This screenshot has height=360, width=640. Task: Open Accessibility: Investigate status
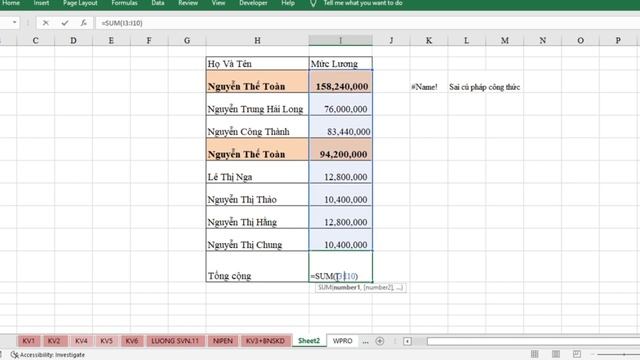[x=48, y=355]
